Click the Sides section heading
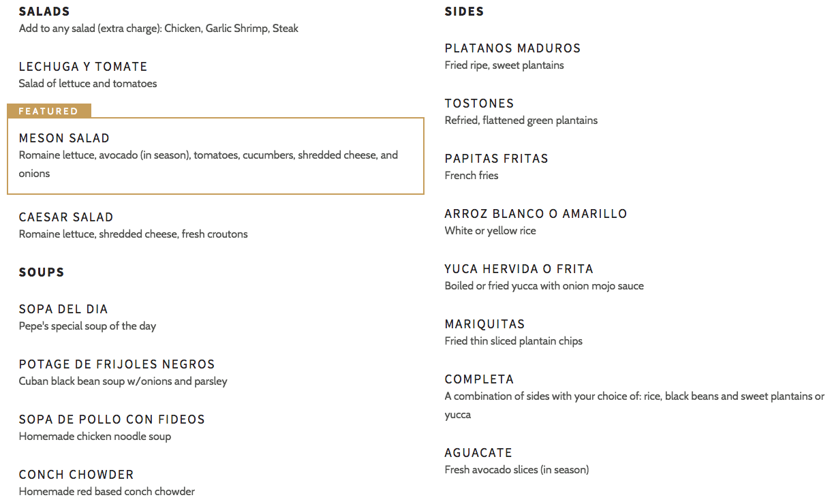Screen dimensions: 832x504 [x=464, y=12]
